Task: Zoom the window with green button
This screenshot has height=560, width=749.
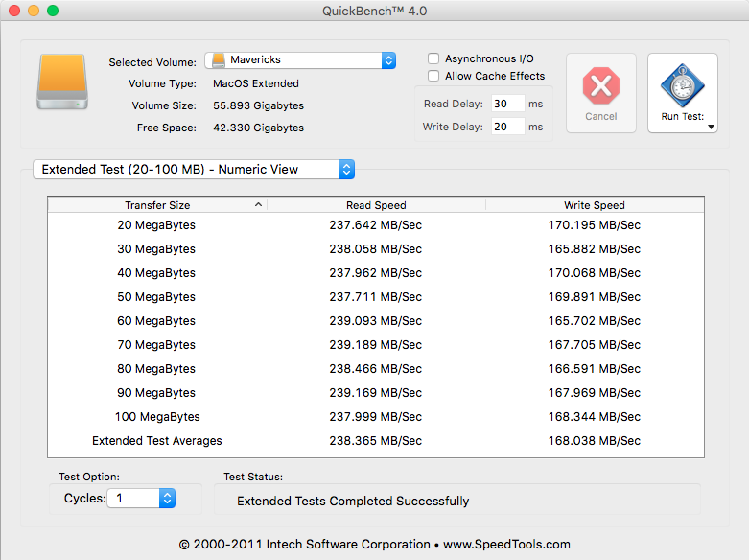Action: 53,11
